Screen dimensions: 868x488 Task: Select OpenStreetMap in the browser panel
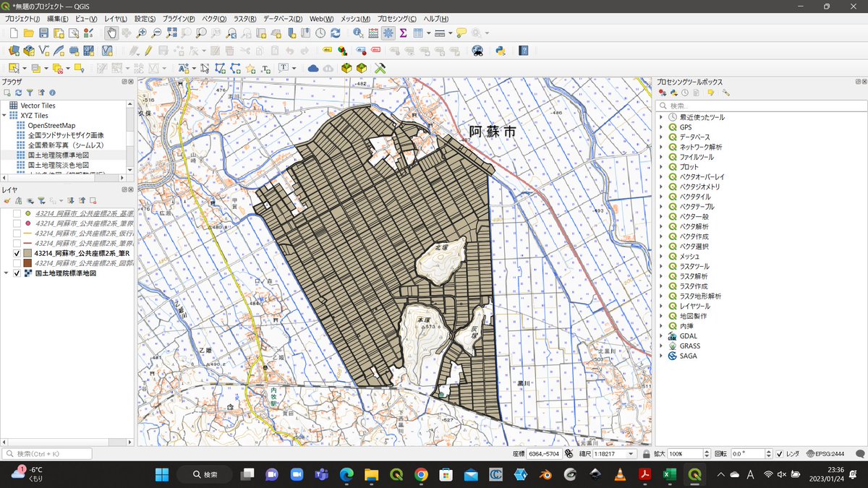(x=51, y=126)
